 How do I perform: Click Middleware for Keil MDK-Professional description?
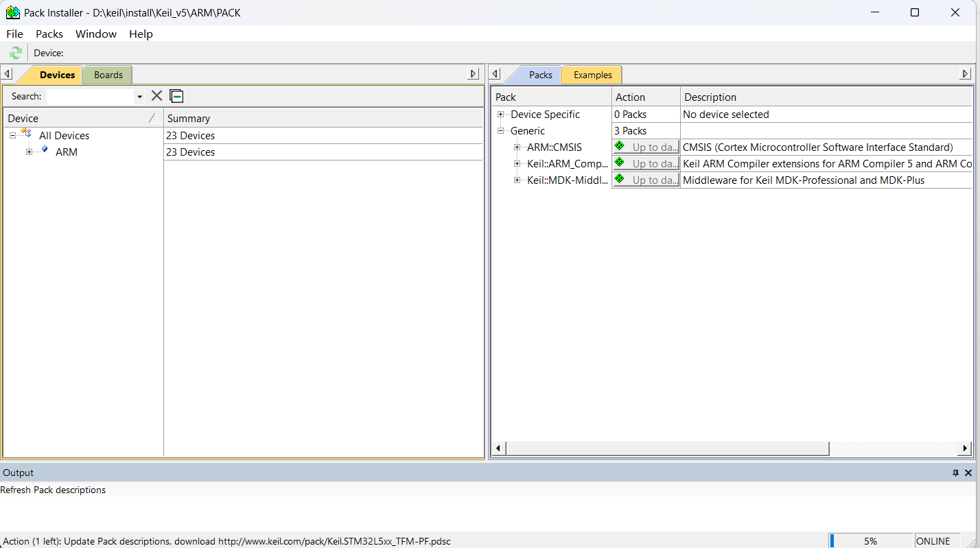[x=804, y=180]
